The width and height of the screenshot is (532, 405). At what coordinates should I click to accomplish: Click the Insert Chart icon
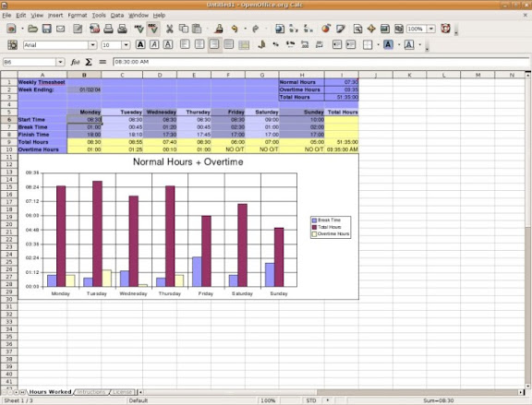point(326,29)
